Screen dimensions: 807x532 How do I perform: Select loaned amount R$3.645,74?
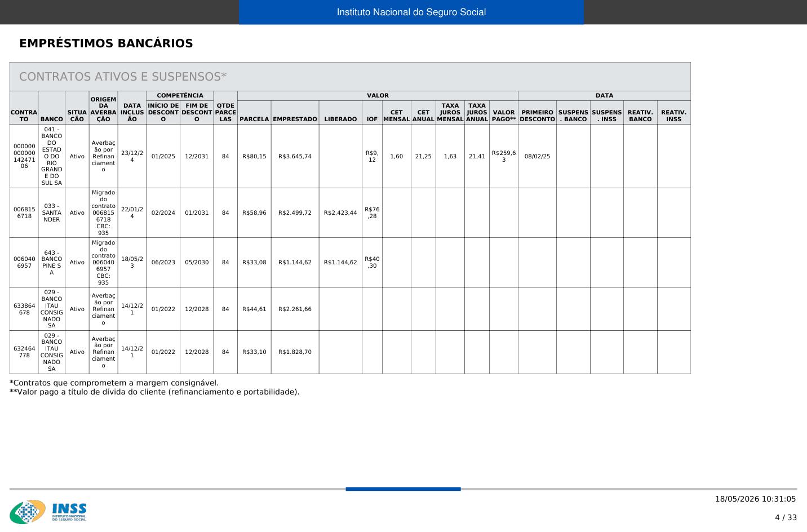pos(295,156)
